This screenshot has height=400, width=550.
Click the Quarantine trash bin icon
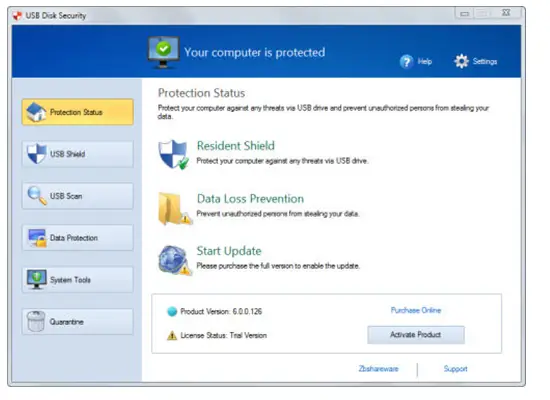tap(36, 321)
